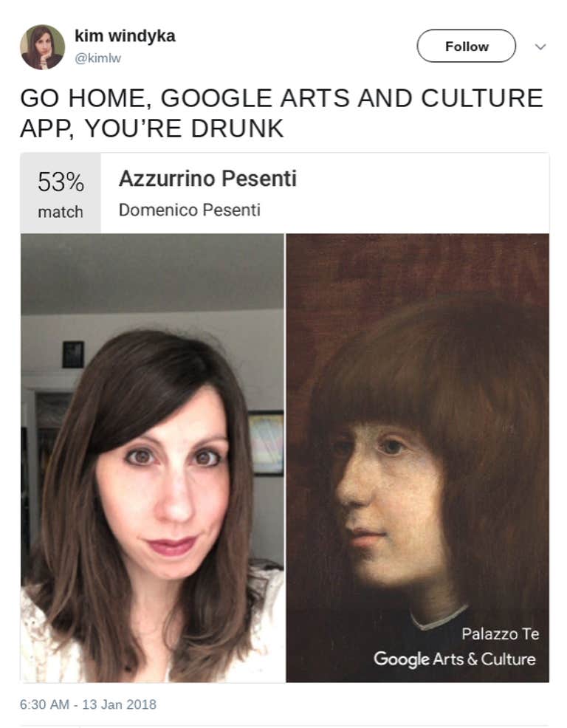Click the display name kim windyka
This screenshot has width=567, height=728.
[125, 35]
